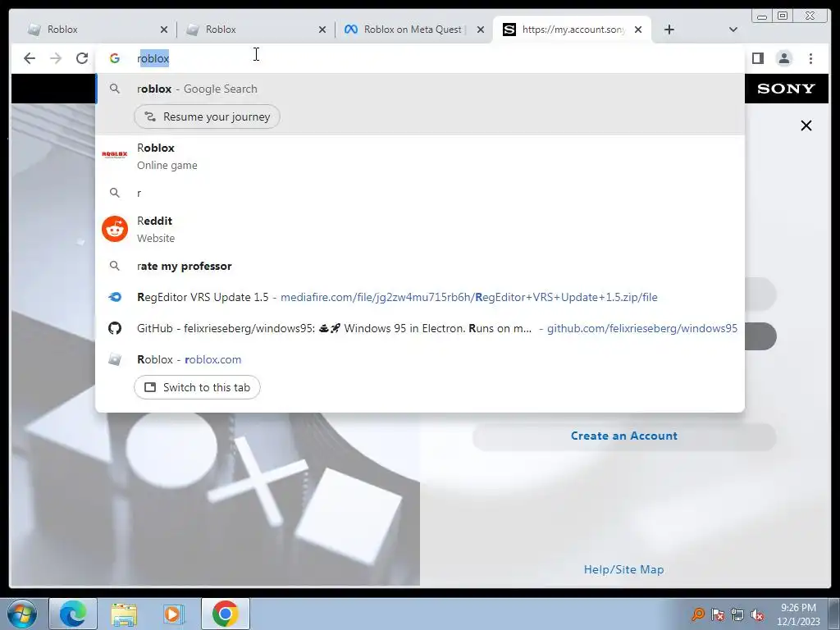Open the RegEditor VRS Update 1.5 suggestion
The width and height of the screenshot is (840, 630).
pyautogui.click(x=419, y=297)
